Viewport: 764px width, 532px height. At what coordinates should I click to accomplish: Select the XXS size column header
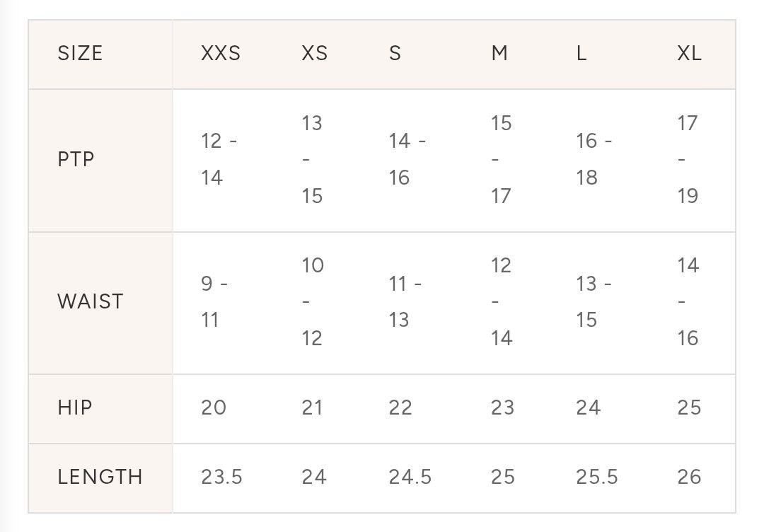tap(220, 54)
